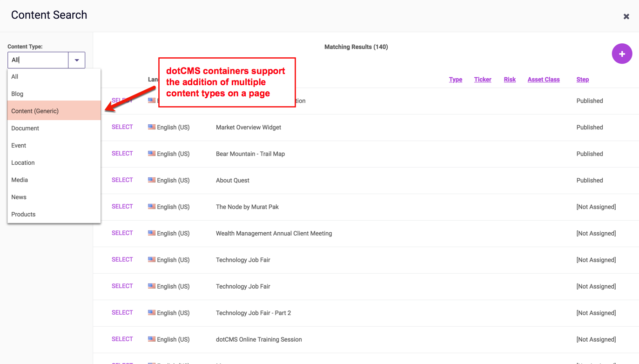Click the Content Type input field
This screenshot has width=639, height=364.
pos(38,60)
